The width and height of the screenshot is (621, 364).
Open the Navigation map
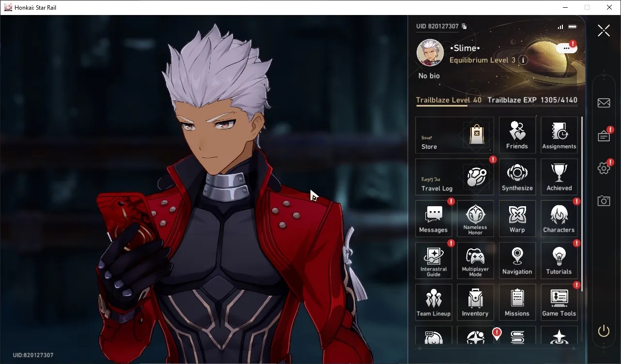tap(517, 260)
